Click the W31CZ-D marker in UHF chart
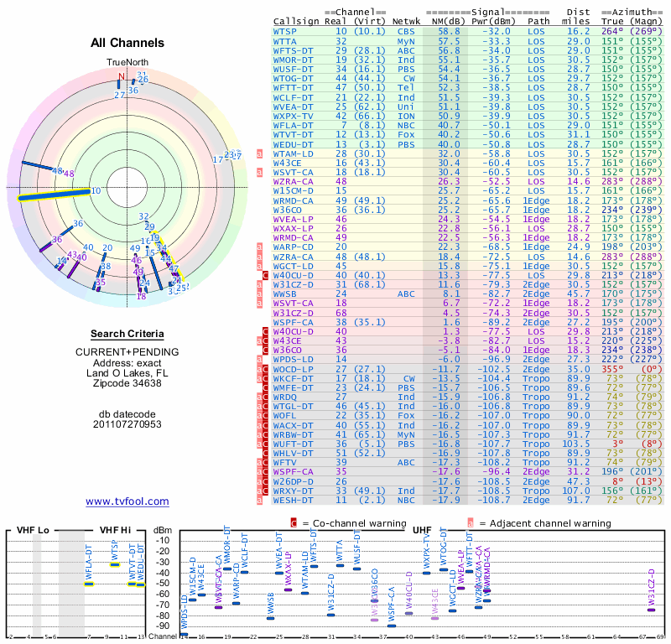The height and width of the screenshot is (644, 671). 651,610
